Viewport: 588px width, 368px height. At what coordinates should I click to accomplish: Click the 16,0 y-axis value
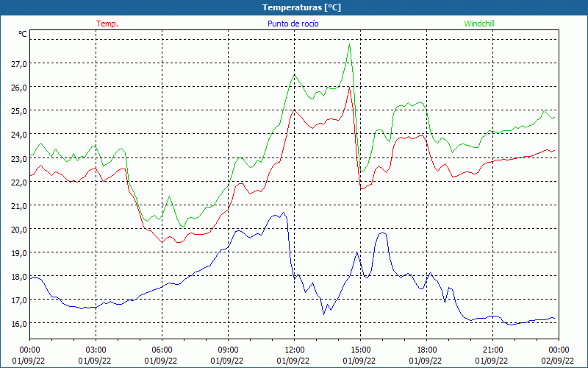(19, 324)
